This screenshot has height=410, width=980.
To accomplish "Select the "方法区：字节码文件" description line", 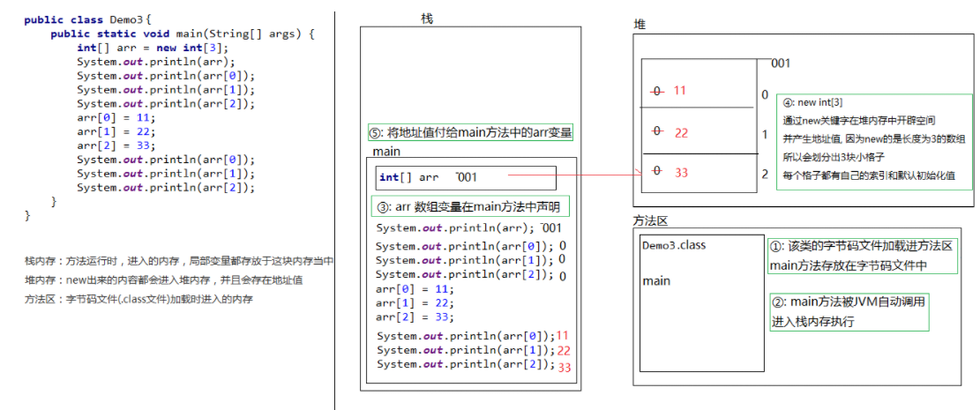I will point(138,299).
